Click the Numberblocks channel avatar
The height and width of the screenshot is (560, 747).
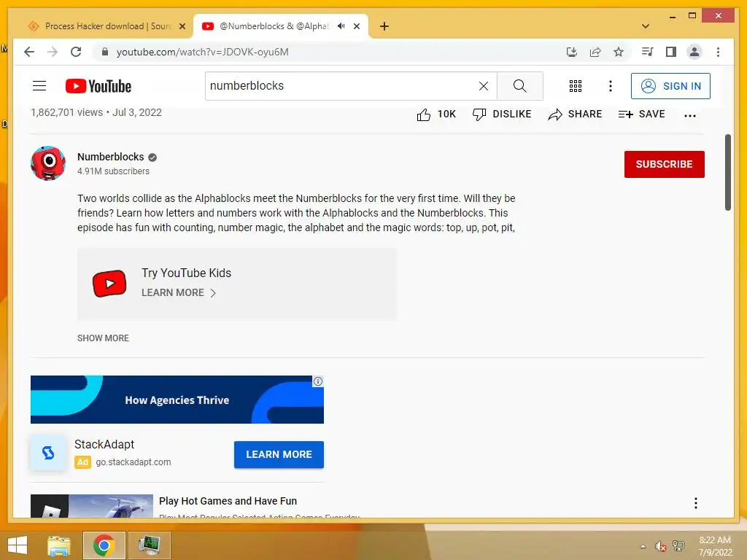pyautogui.click(x=48, y=163)
